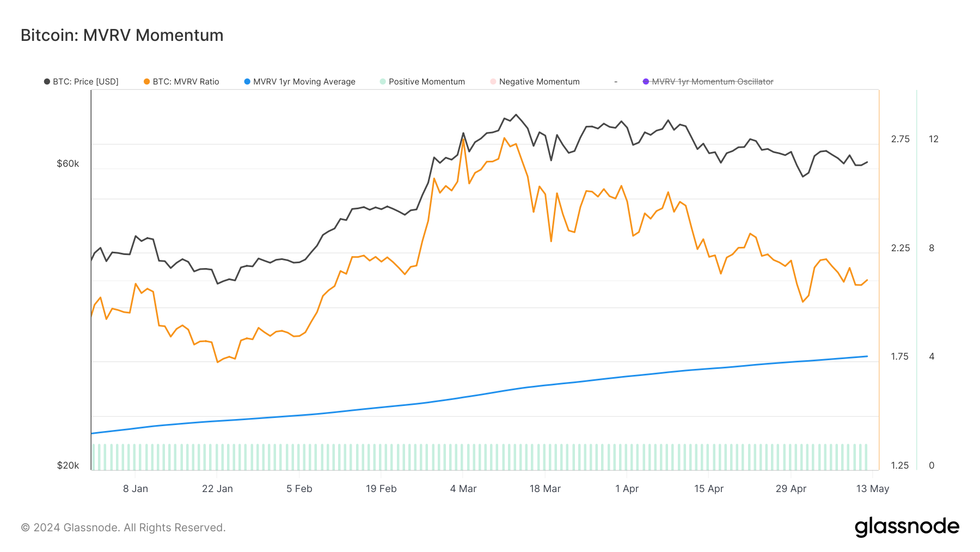The image size is (980, 552).
Task: Click the orange MVRV Ratio legend dot
Action: click(146, 82)
